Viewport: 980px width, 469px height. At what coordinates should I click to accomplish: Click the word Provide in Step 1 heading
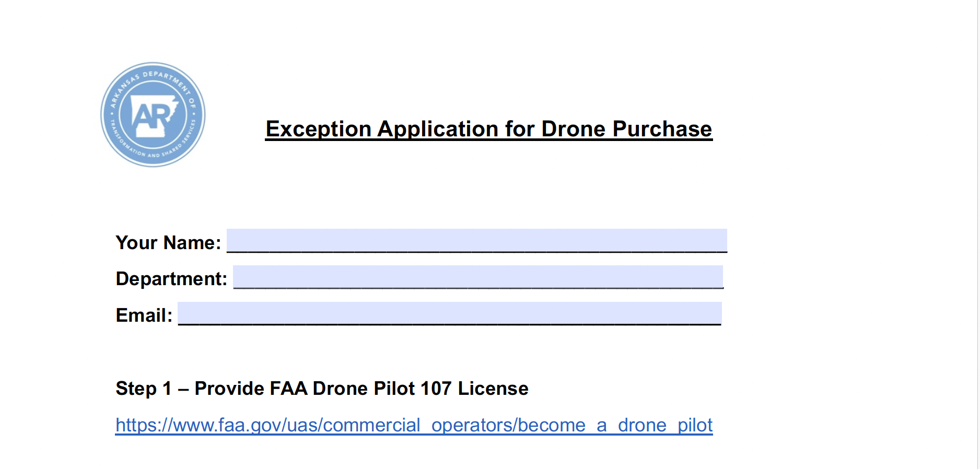pos(229,389)
